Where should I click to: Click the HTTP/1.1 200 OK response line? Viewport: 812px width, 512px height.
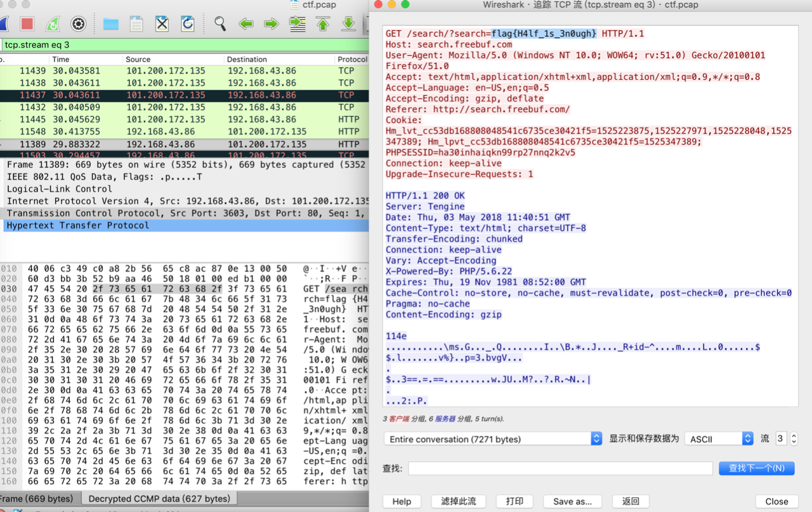425,196
